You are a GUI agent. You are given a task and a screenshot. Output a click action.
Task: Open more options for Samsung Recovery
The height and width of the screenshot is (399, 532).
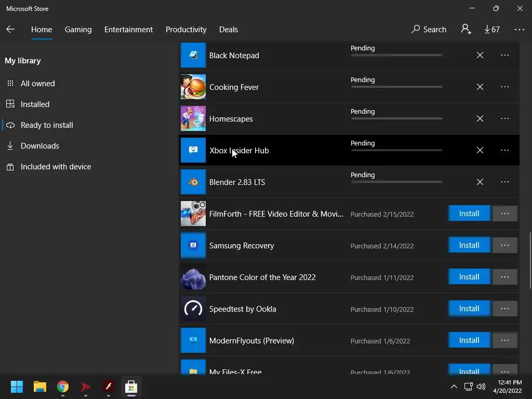[x=505, y=245]
